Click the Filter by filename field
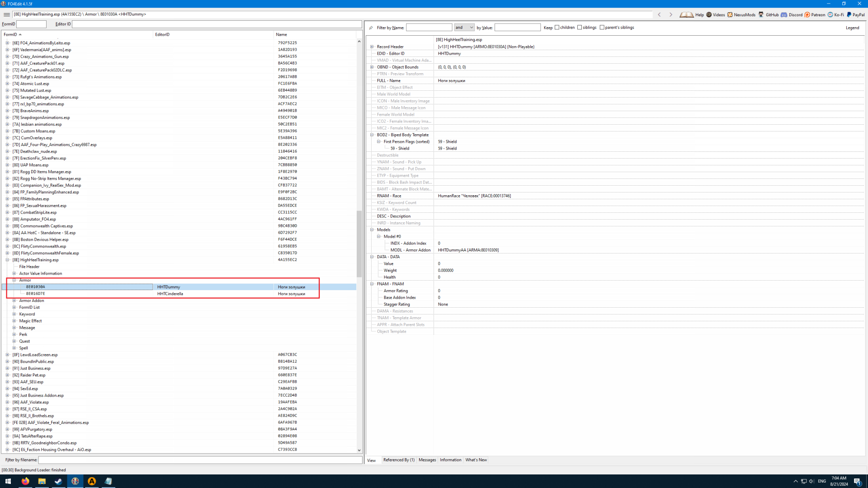 tap(200, 460)
